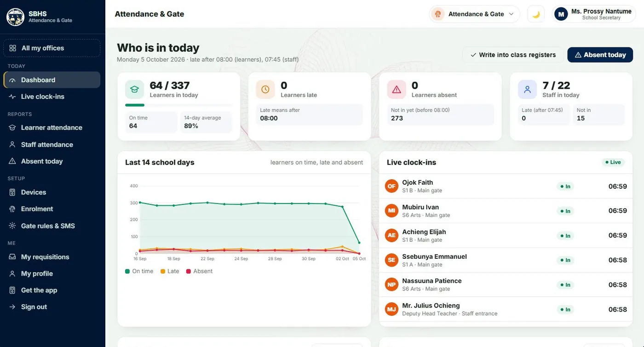Open Live clock-ins in the sidebar

pos(52,97)
